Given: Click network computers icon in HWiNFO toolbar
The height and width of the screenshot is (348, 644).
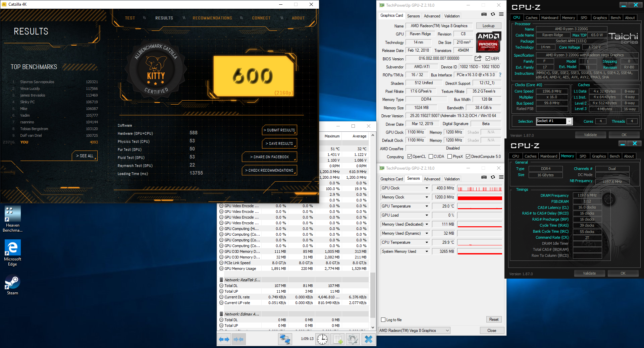Looking at the screenshot, I should click(x=285, y=339).
